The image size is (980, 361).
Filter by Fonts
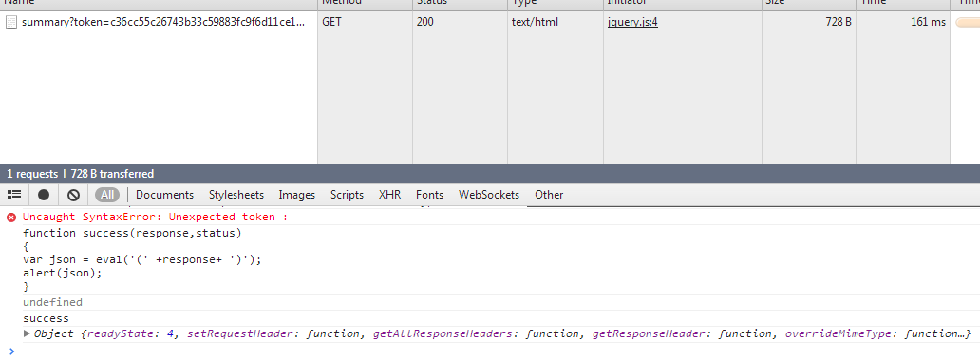click(429, 195)
